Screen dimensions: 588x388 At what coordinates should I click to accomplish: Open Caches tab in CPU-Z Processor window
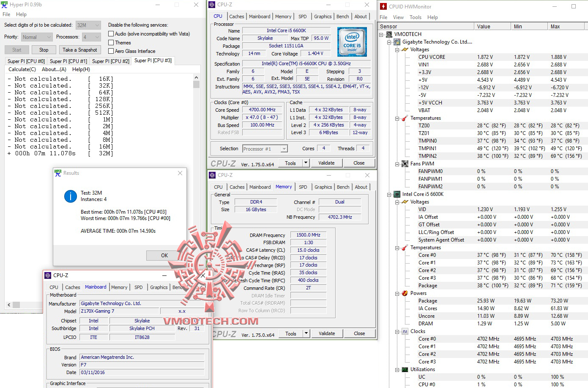pyautogui.click(x=237, y=17)
